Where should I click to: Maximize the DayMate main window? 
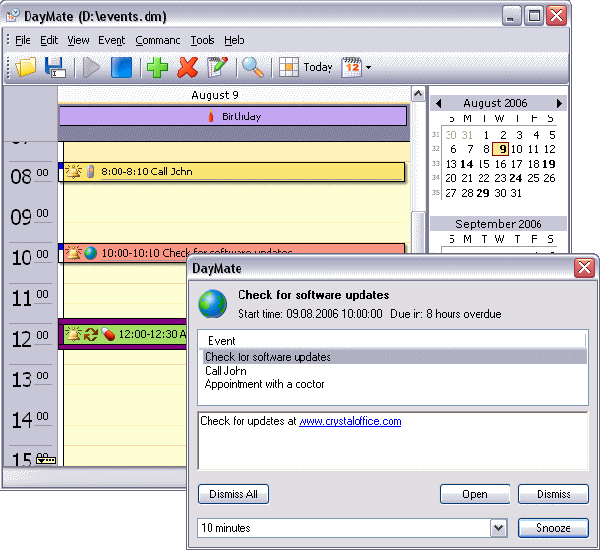click(x=534, y=16)
